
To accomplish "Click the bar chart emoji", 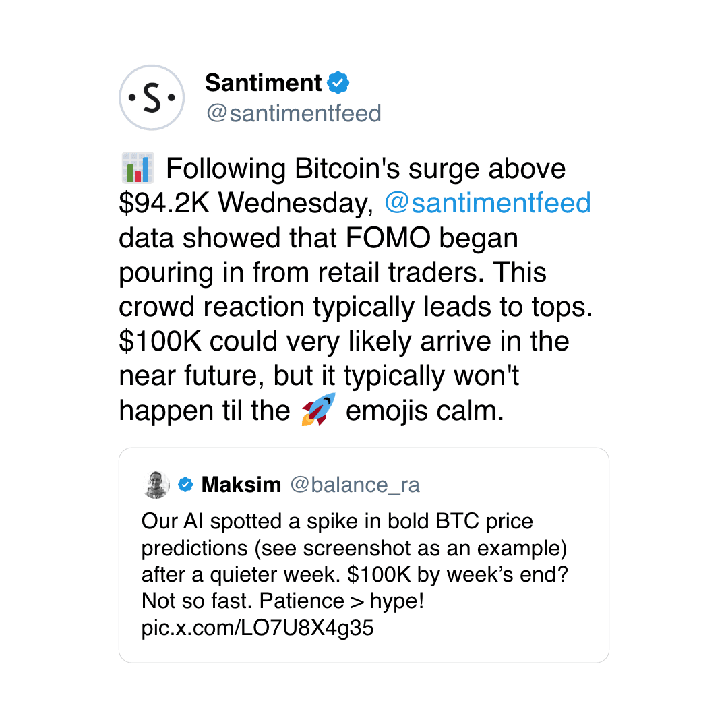I will coord(138,168).
